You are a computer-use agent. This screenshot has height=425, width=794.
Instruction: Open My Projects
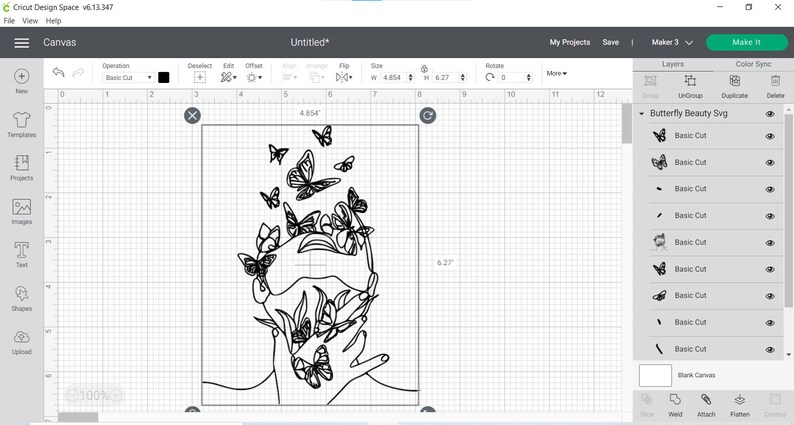(x=570, y=43)
